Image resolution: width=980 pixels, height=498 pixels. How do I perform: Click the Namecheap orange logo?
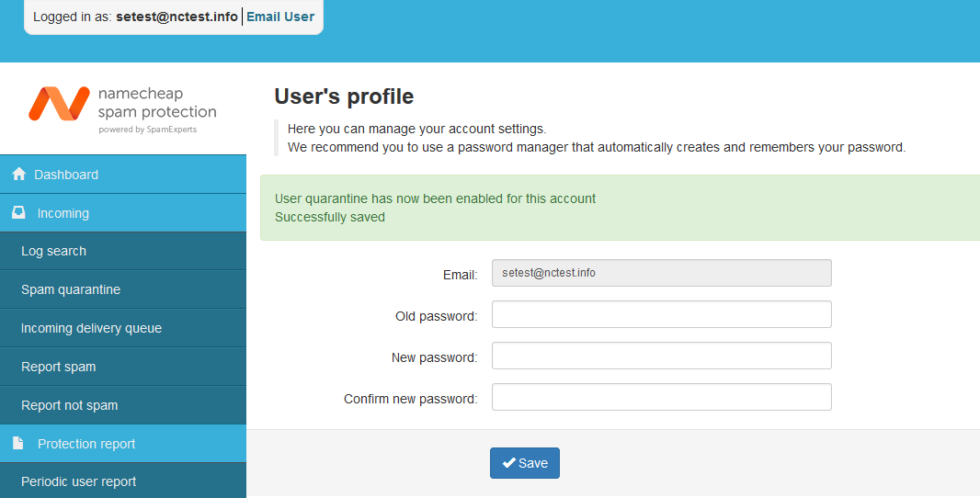coord(59,103)
